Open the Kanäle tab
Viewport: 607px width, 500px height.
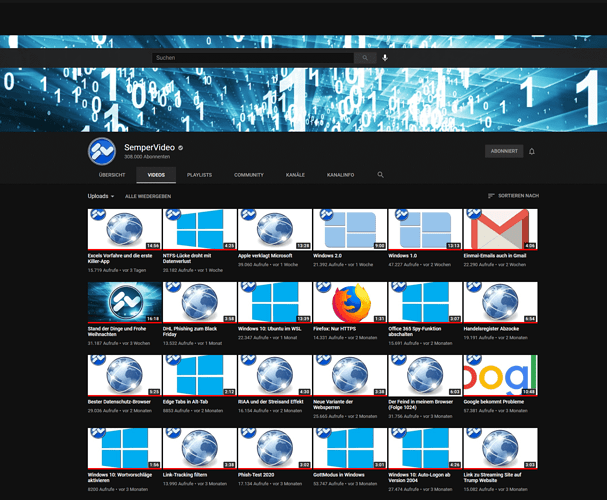click(295, 175)
